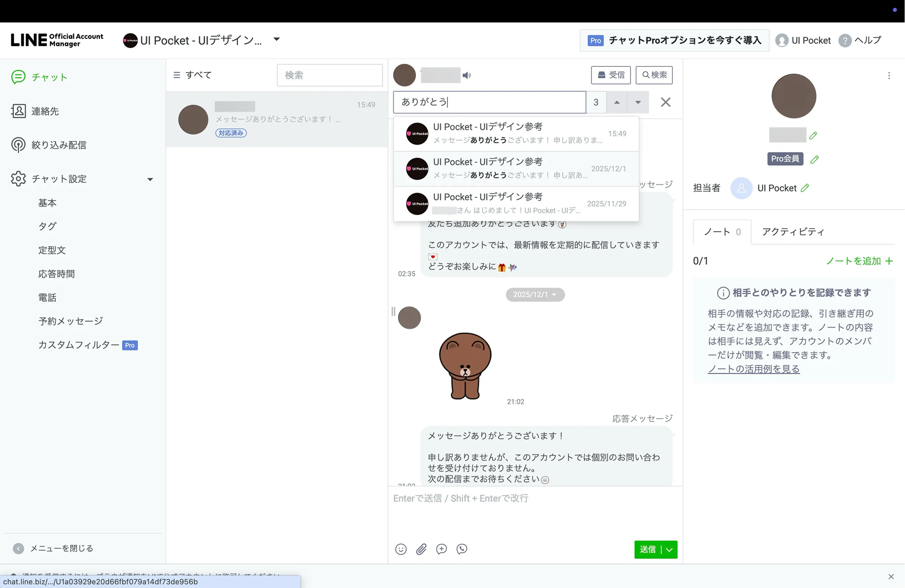Viewport: 905px width, 588px height.
Task: Click the brown bear sticker
Action: (465, 366)
